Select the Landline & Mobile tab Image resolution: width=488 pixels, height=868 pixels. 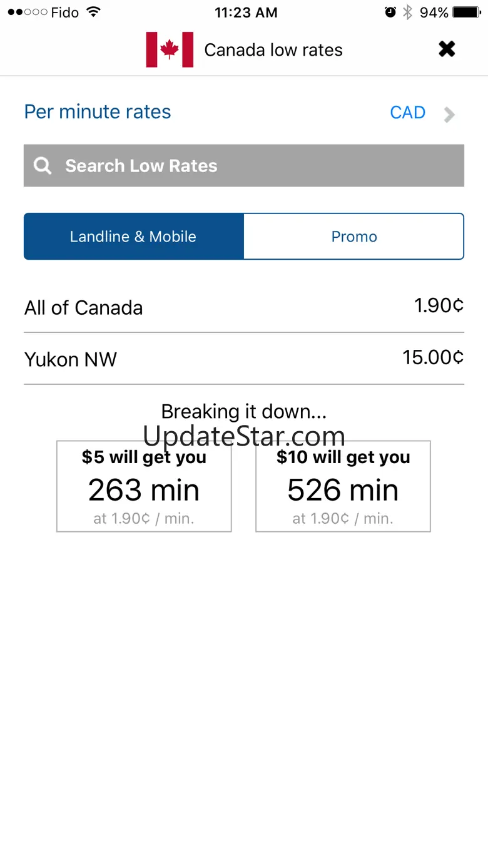133,237
